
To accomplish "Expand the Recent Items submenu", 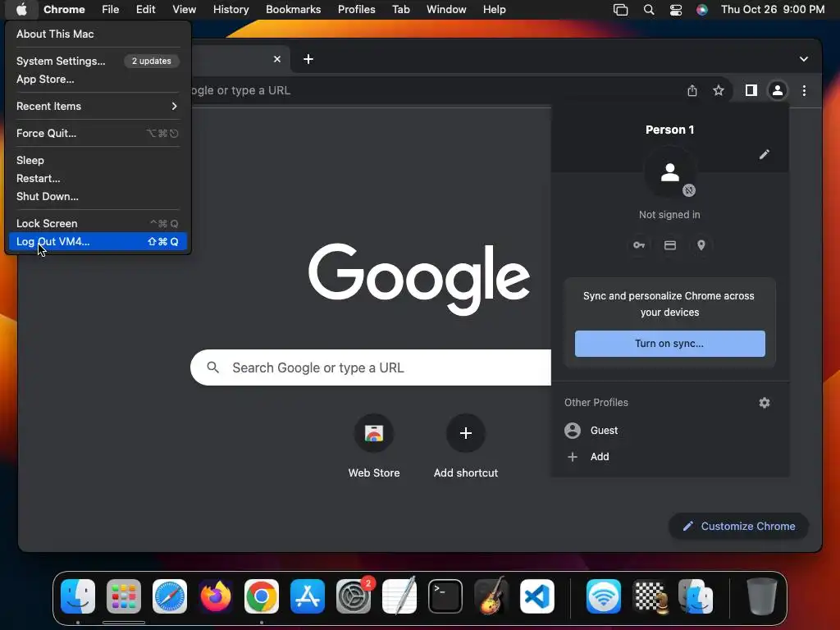I will [98, 106].
